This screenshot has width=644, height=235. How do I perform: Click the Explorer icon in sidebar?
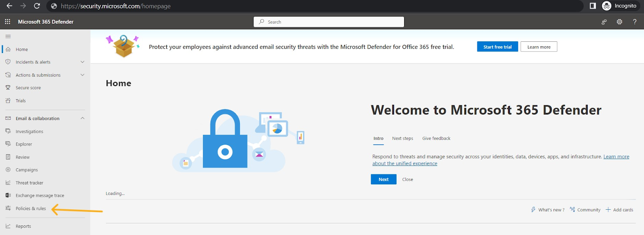8,144
